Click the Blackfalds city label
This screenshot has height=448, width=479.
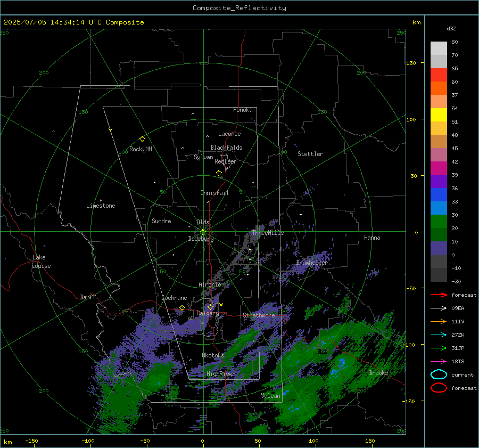226,148
